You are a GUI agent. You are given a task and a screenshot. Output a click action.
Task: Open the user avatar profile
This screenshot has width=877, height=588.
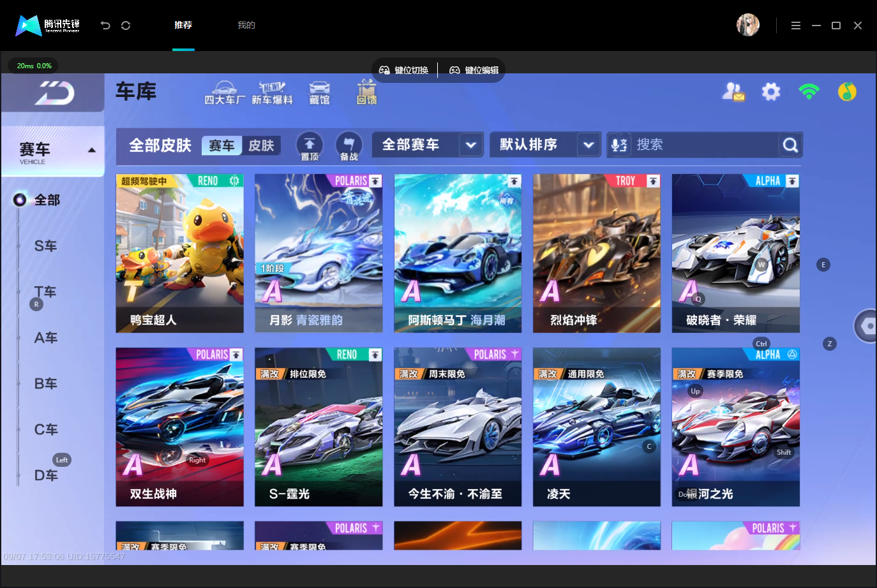point(748,25)
